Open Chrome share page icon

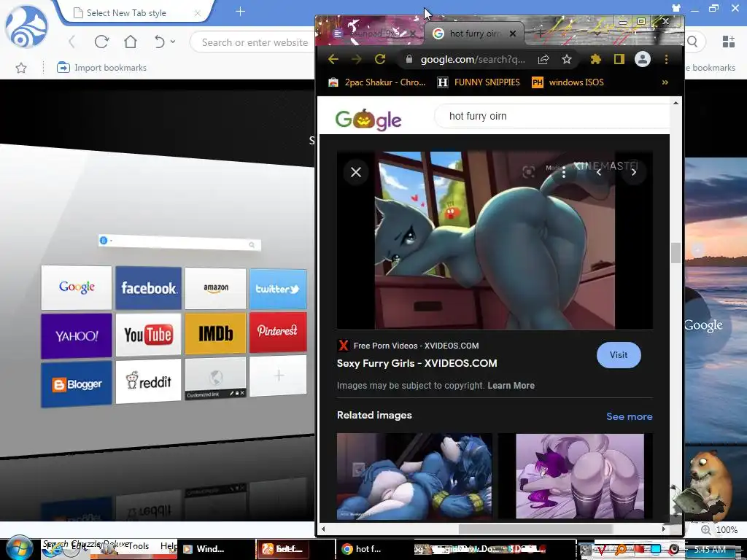543,59
